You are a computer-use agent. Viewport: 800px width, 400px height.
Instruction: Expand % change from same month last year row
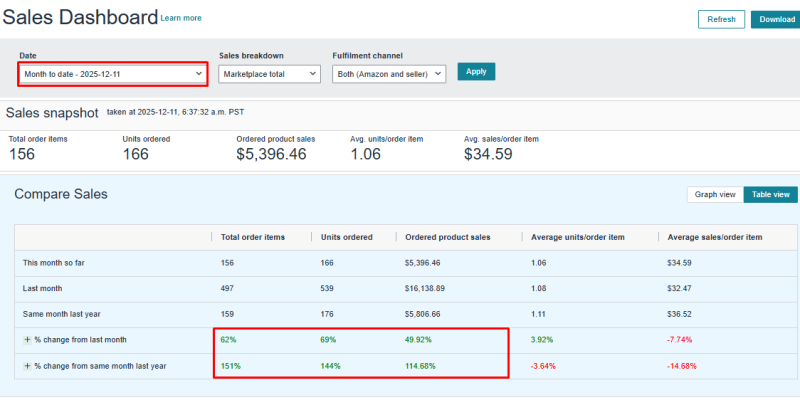(27, 366)
